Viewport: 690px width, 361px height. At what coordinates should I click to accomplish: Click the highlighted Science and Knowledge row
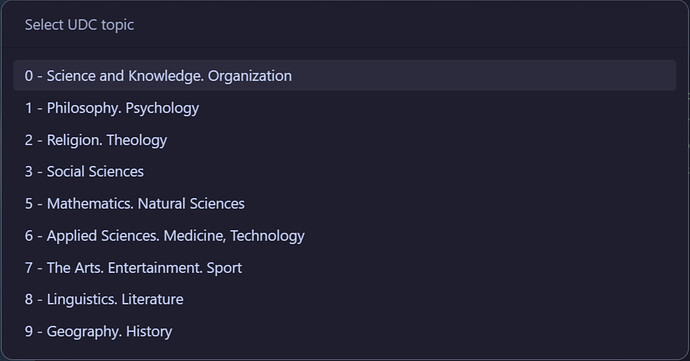tap(345, 76)
